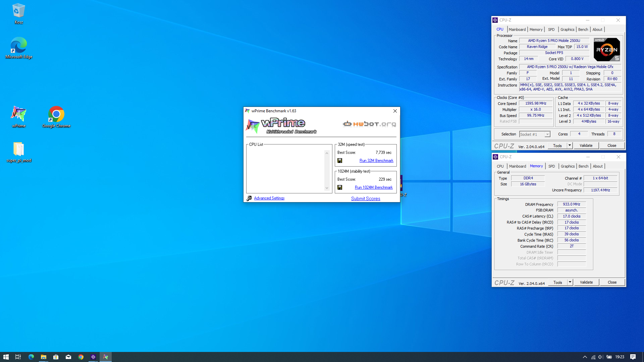Click the battery tray icon
This screenshot has height=362, width=644.
[x=609, y=357]
